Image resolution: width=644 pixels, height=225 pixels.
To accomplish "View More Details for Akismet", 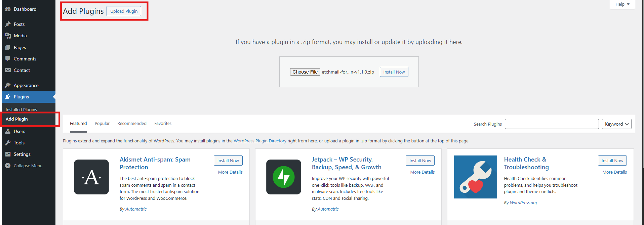I will coord(230,172).
